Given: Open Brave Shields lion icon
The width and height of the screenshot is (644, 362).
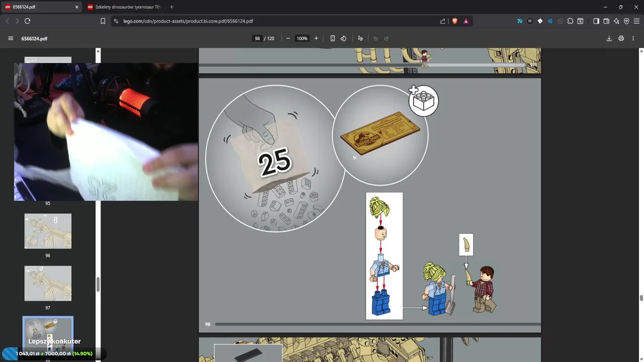Looking at the screenshot, I should pyautogui.click(x=455, y=21).
